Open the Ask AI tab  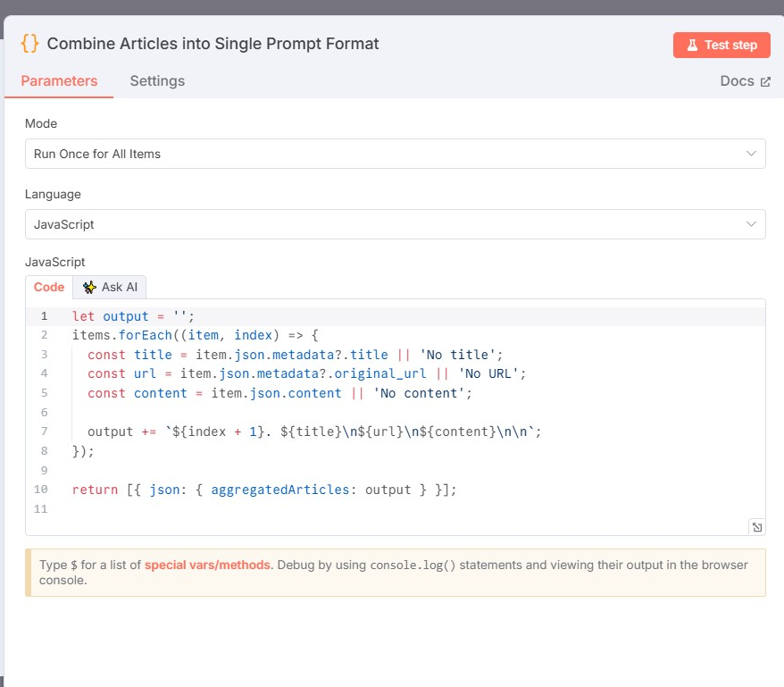[110, 287]
